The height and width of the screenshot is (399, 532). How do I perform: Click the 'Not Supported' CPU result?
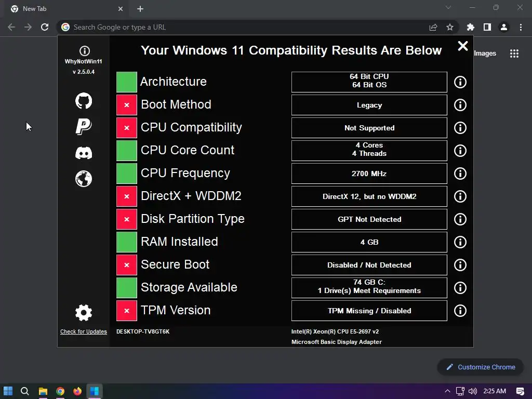pyautogui.click(x=369, y=128)
